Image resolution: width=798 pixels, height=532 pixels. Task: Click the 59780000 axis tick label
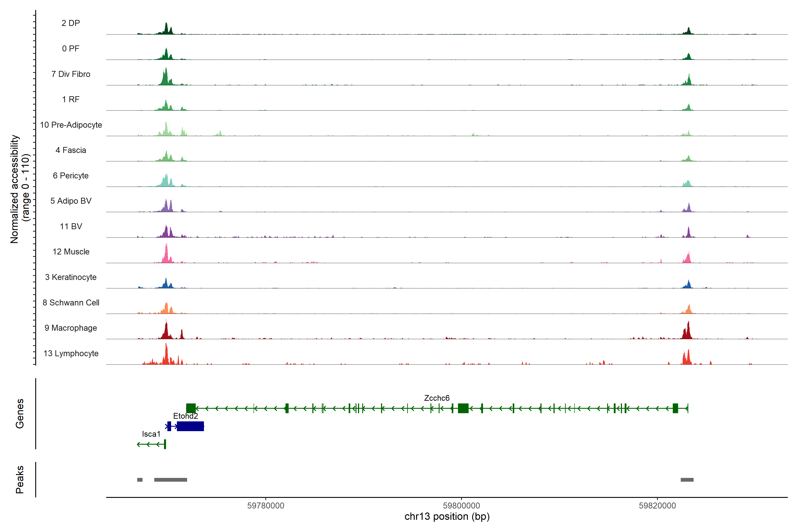(266, 506)
